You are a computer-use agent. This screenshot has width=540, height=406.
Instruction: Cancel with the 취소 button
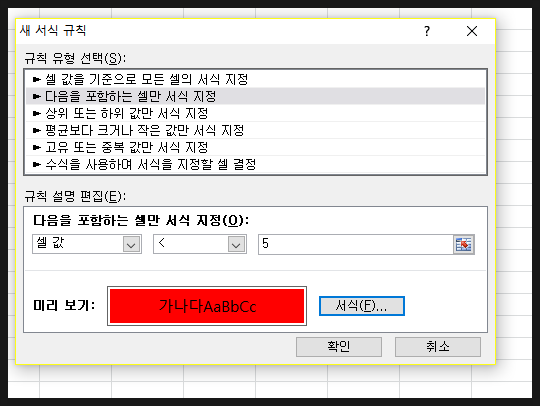pyautogui.click(x=438, y=346)
